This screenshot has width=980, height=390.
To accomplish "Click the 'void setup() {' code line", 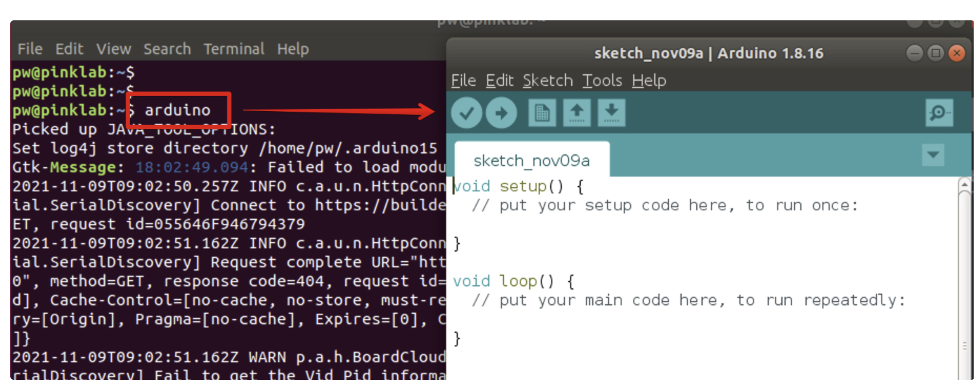I will pos(518,187).
